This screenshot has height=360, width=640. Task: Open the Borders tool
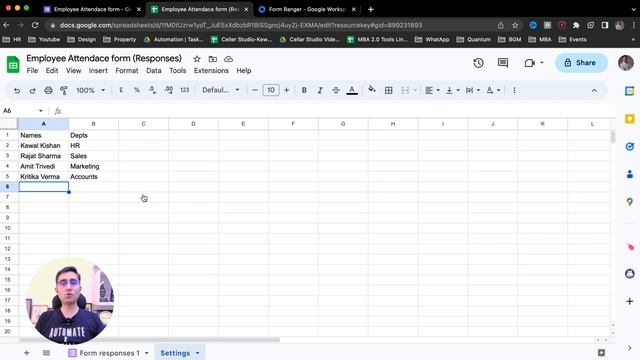389,90
